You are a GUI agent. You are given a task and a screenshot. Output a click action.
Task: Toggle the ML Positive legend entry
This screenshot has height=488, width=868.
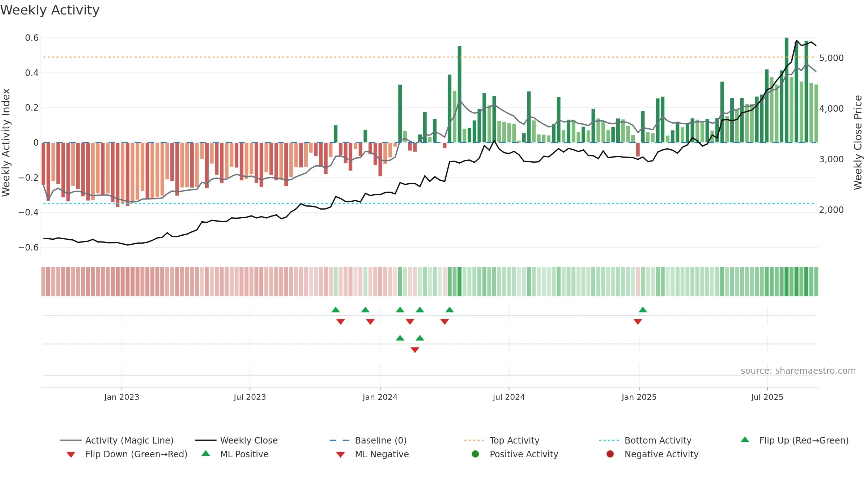pyautogui.click(x=235, y=454)
